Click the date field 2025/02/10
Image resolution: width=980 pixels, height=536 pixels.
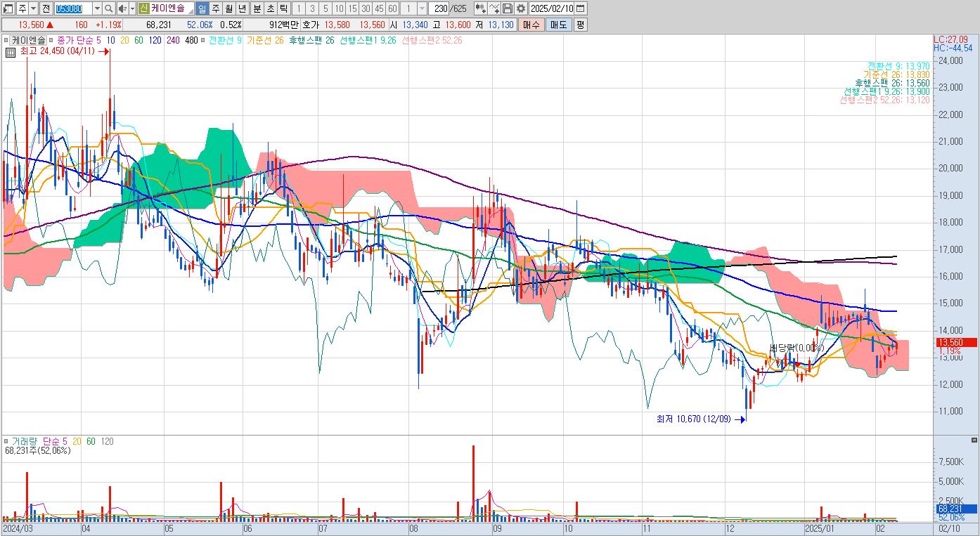point(553,8)
